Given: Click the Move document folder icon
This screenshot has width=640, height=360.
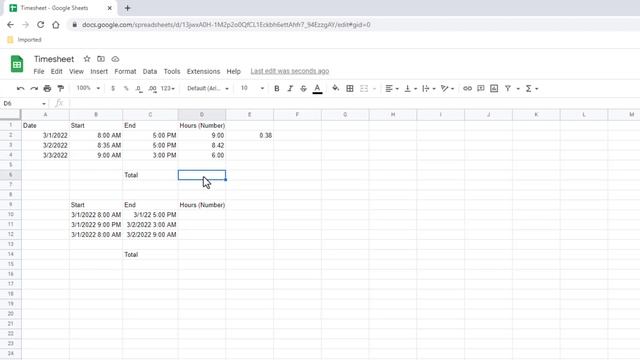Looking at the screenshot, I should 101,59.
